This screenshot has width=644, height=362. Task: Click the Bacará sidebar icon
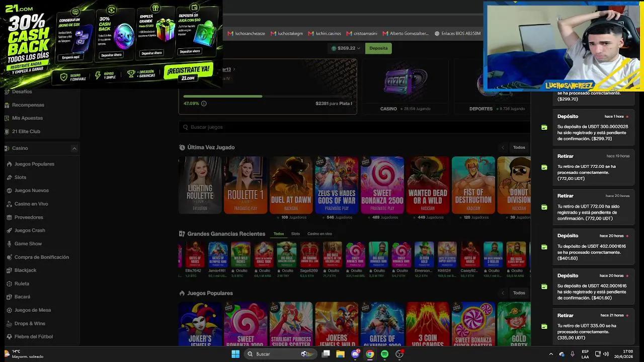[x=10, y=297]
